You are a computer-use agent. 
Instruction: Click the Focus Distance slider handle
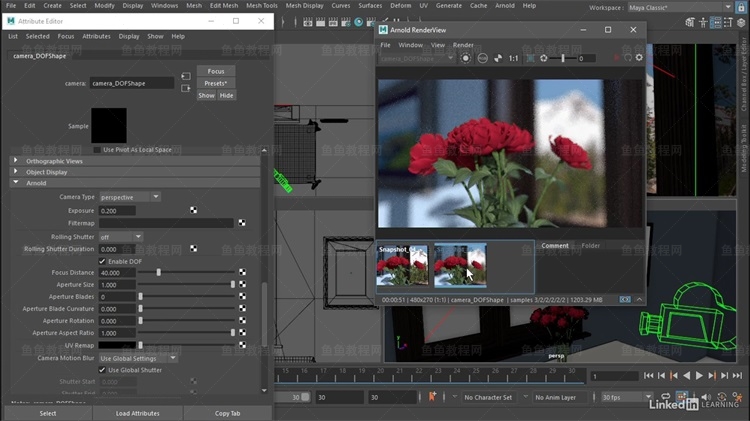pos(158,272)
